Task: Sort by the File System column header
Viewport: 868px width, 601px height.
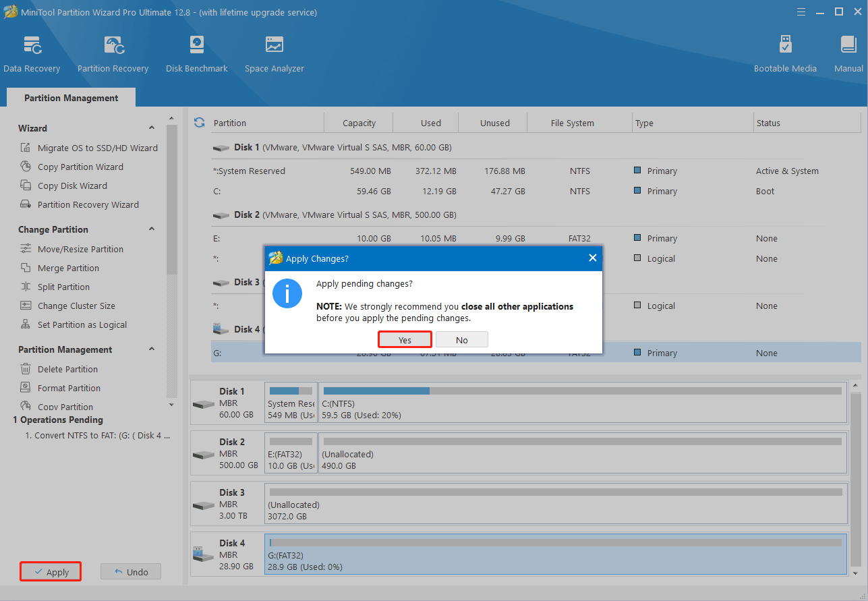Action: pyautogui.click(x=580, y=123)
